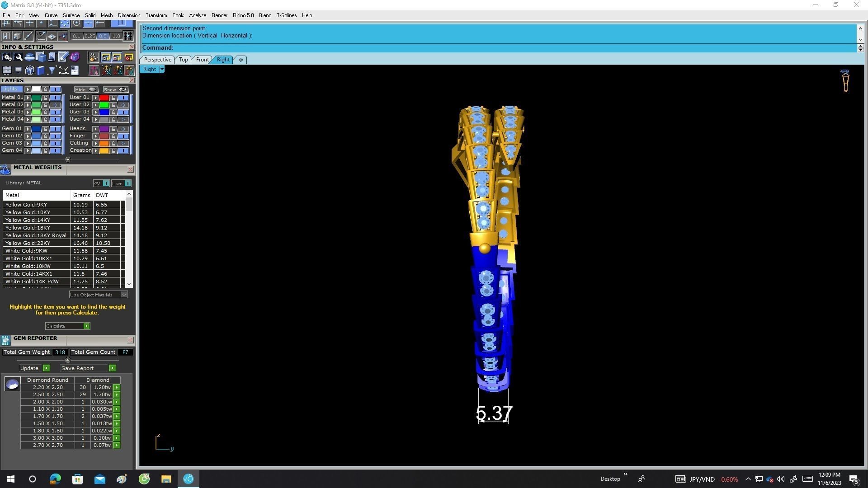Click the four-viewport layout icon
868x488 pixels.
[7, 70]
